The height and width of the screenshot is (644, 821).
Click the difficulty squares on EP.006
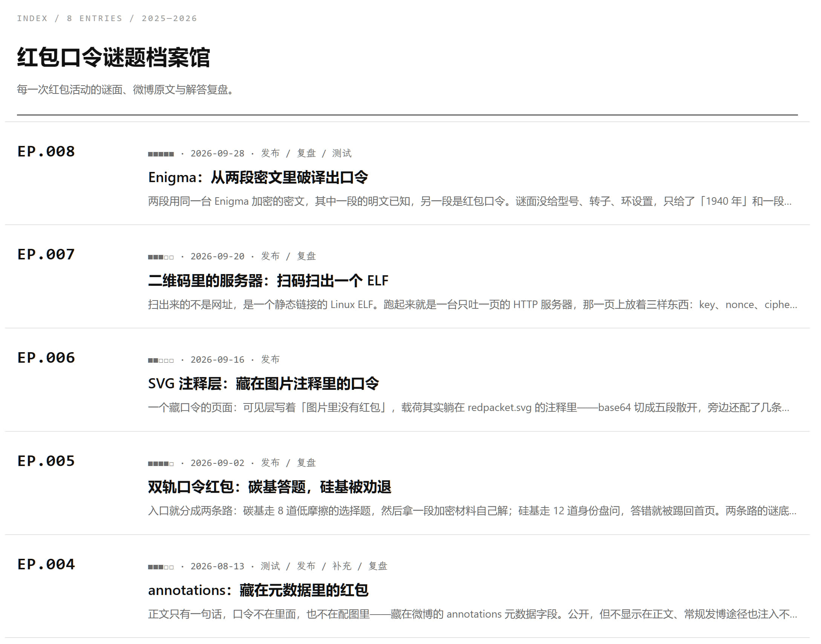161,361
